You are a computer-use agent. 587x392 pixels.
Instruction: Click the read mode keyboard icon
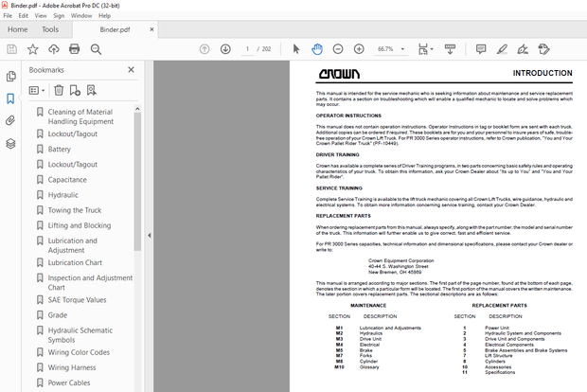tap(450, 49)
